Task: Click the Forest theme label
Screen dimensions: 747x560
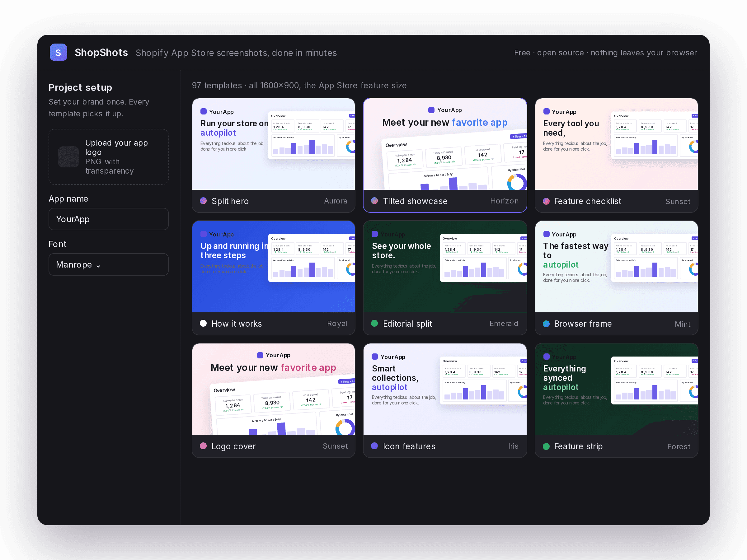Action: click(679, 446)
